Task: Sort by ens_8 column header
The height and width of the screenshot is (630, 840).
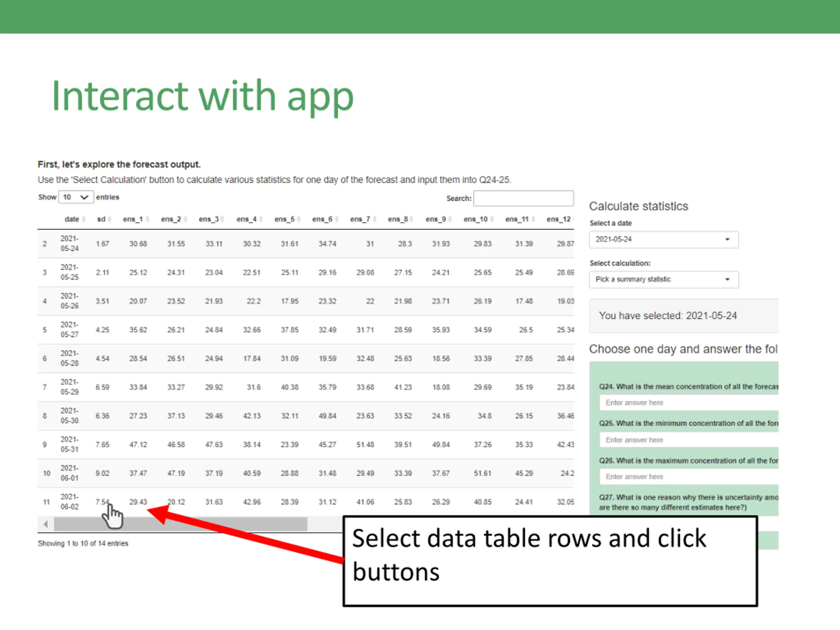Action: pyautogui.click(x=401, y=219)
